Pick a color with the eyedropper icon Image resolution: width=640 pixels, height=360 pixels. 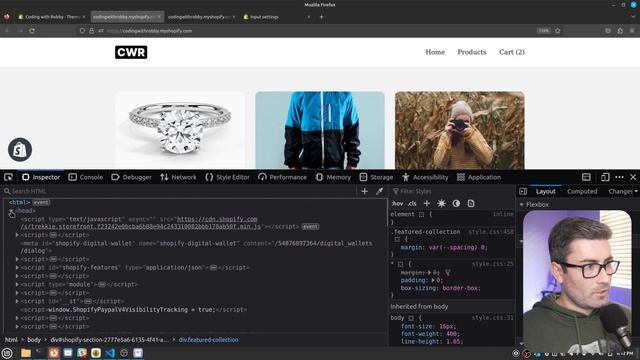[380, 191]
